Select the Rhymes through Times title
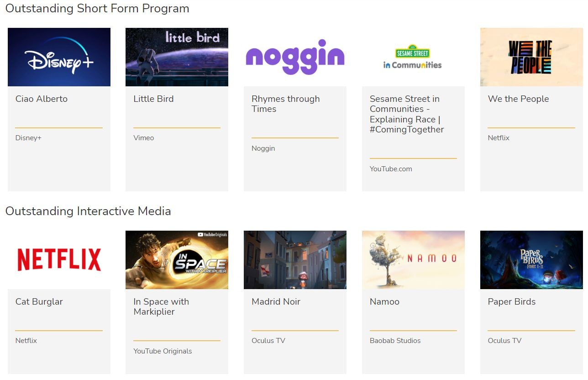 (285, 104)
